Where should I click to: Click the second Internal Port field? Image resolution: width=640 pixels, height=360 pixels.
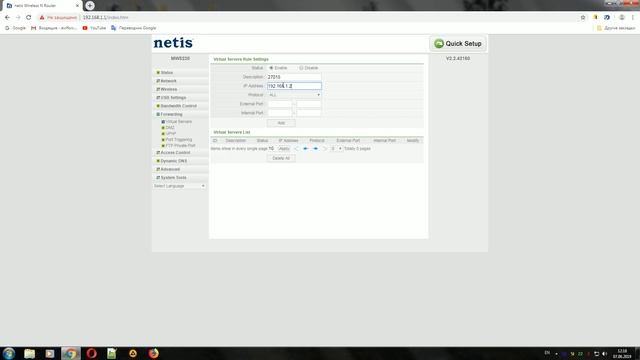(309, 113)
